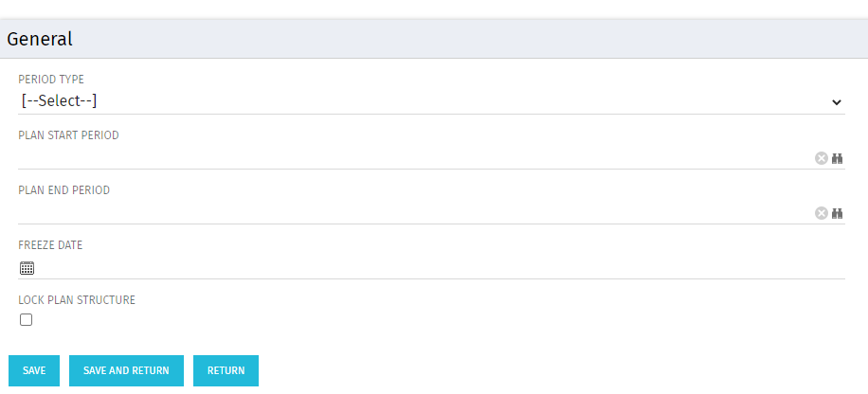Click the Return button
The image size is (868, 394).
coord(226,370)
